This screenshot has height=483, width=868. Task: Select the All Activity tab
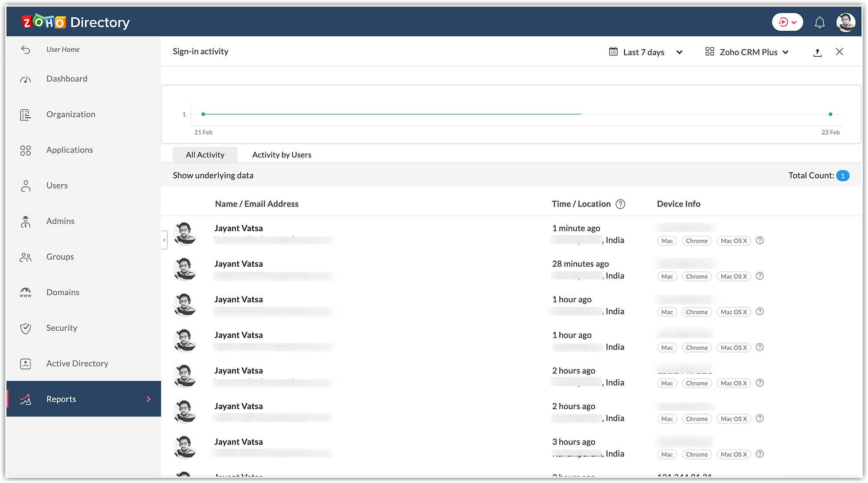(x=205, y=155)
